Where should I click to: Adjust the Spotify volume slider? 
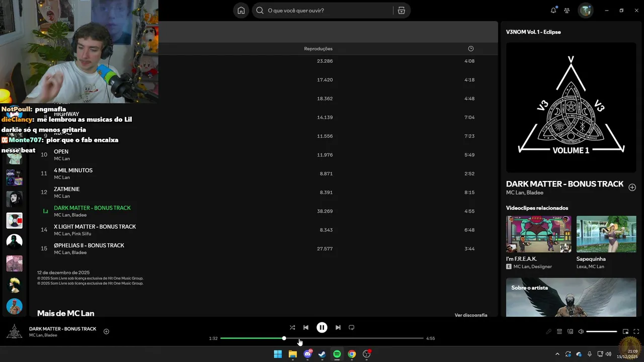602,331
